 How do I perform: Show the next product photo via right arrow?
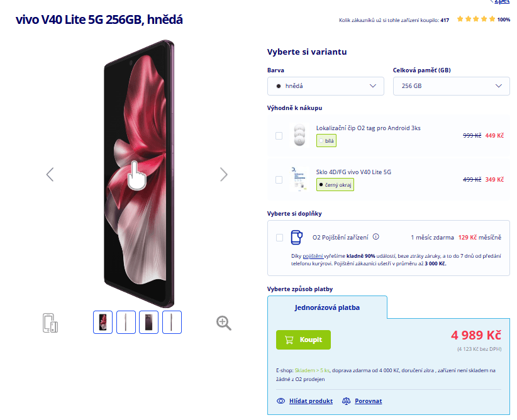click(224, 175)
